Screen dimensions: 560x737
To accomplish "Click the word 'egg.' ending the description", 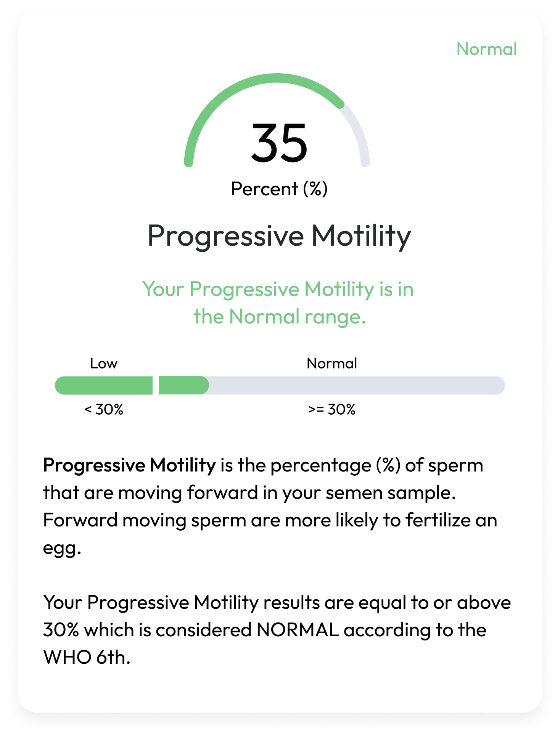I will tap(62, 548).
